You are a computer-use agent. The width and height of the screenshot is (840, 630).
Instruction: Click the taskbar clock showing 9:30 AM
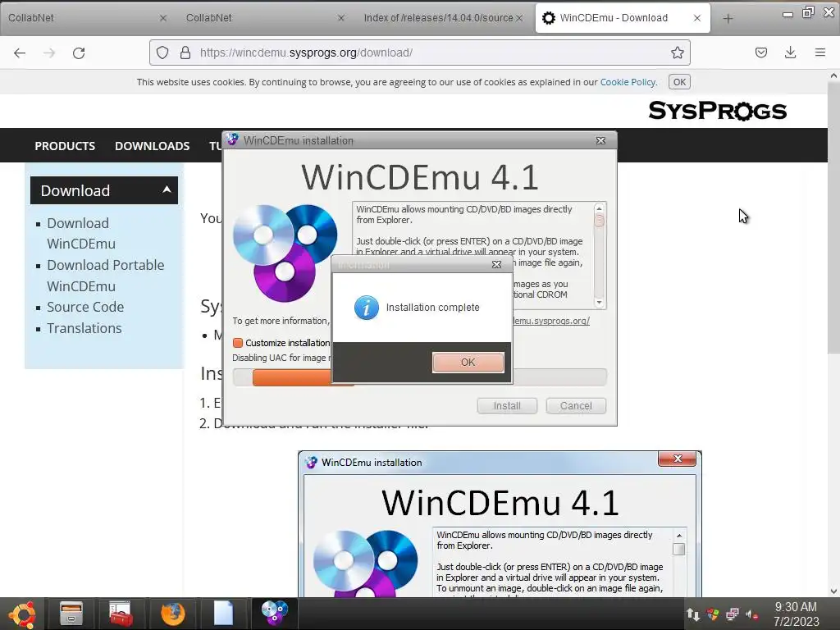(x=796, y=614)
